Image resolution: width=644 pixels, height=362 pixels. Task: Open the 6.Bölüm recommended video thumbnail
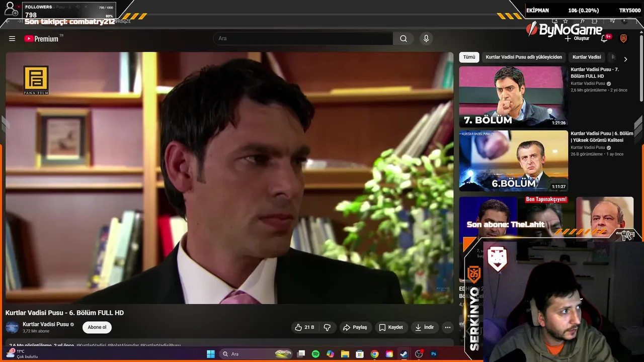513,160
